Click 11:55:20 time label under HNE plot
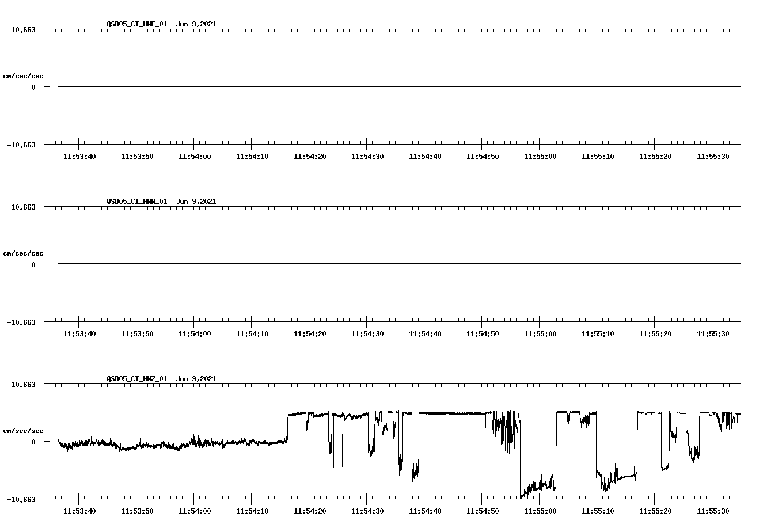The width and height of the screenshot is (782, 532). pos(655,156)
